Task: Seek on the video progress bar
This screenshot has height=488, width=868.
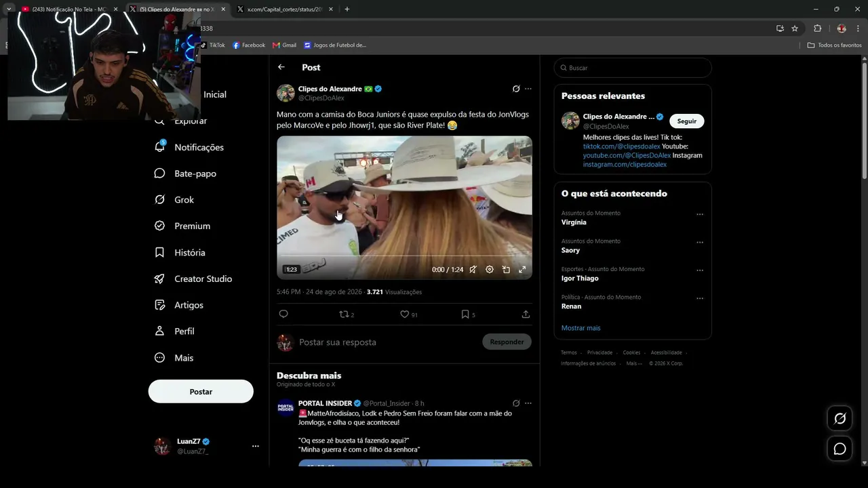Action: 404,257
